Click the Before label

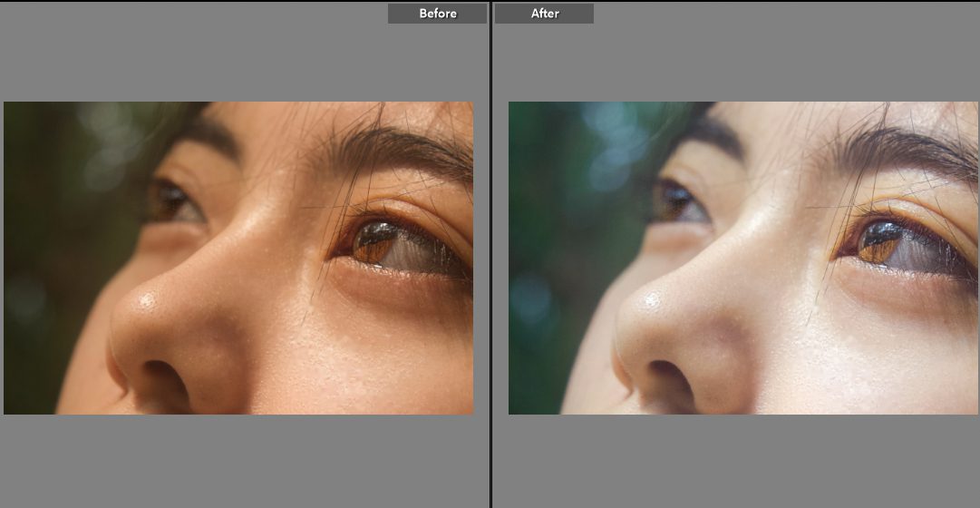tap(437, 14)
